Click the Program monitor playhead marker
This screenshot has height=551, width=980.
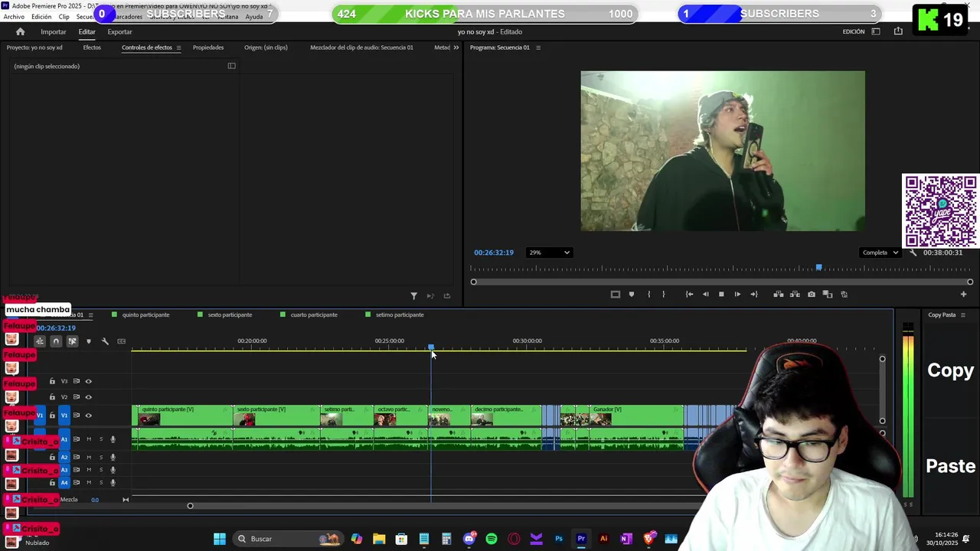click(818, 268)
